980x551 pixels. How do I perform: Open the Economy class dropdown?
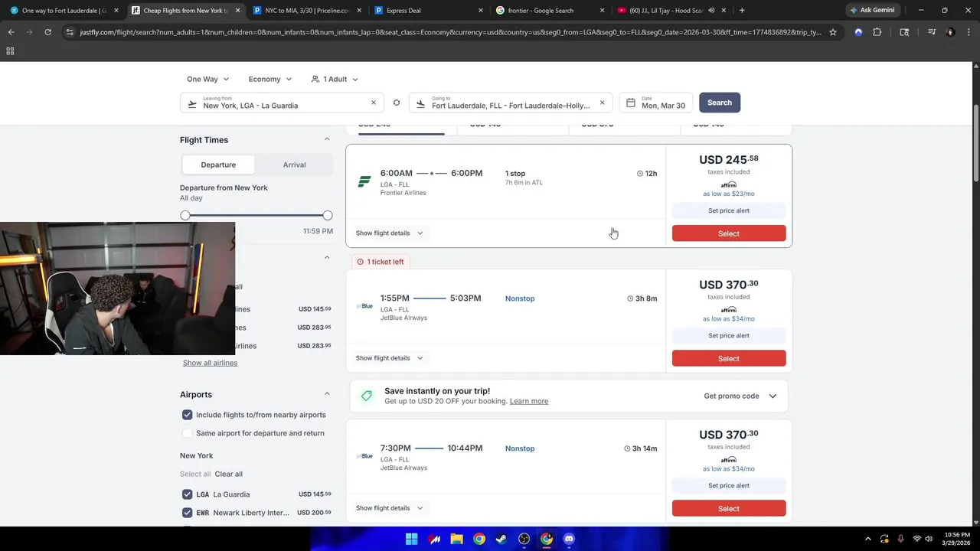pyautogui.click(x=270, y=79)
